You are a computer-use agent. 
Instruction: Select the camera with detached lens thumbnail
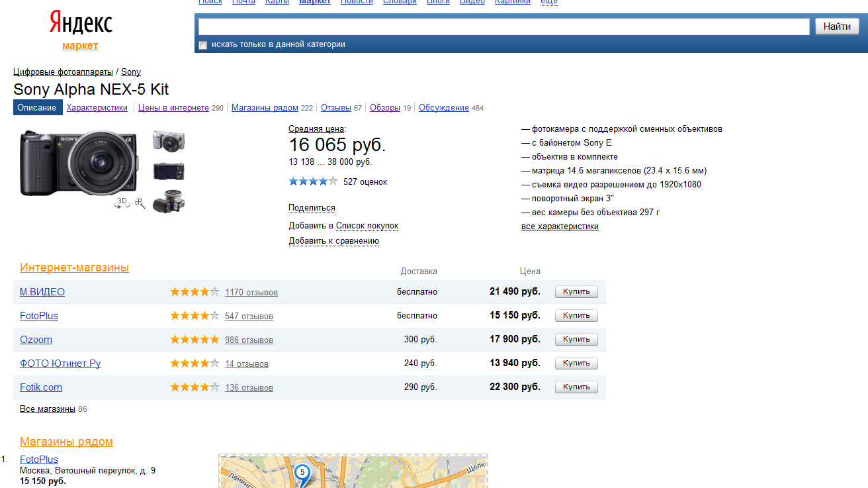(169, 202)
